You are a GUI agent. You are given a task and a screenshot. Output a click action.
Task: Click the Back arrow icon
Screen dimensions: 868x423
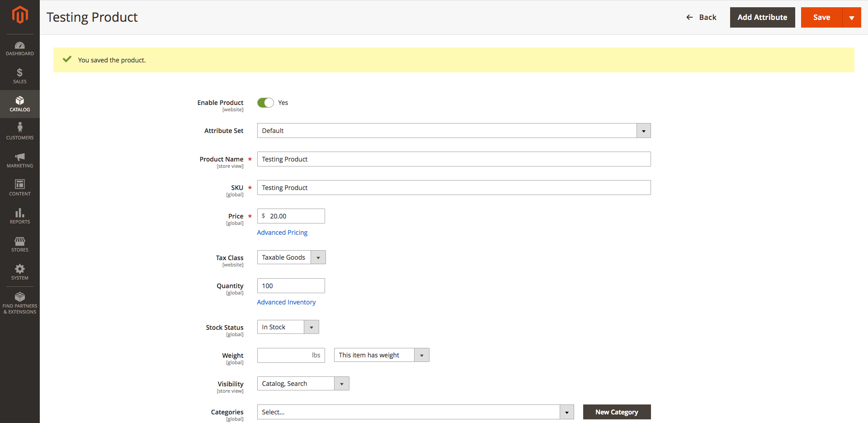[689, 17]
